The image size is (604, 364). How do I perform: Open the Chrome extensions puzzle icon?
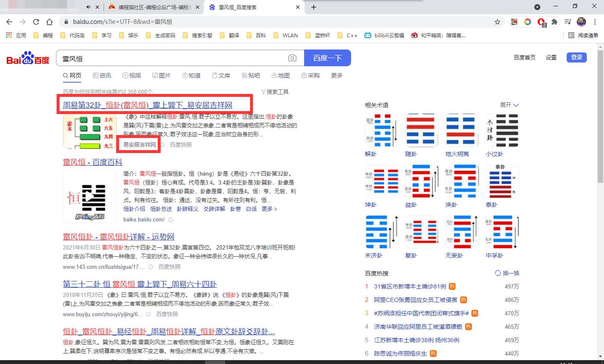coord(555,22)
